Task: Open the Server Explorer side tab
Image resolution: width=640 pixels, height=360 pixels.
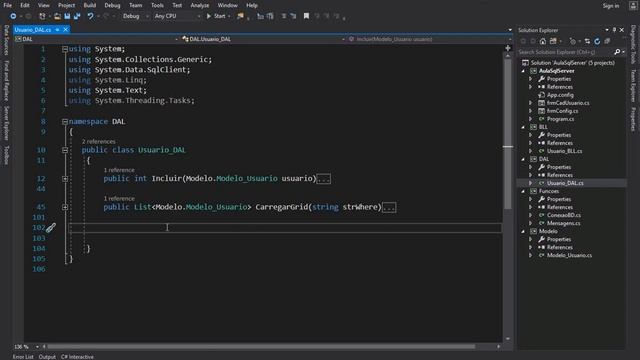Action: coord(6,123)
